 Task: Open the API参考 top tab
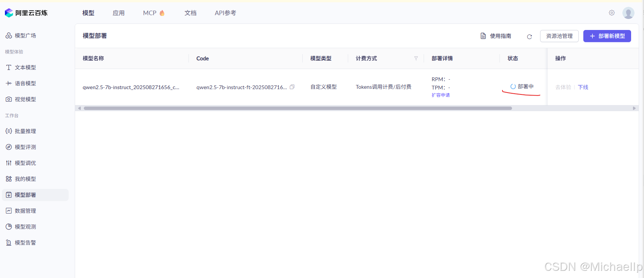(x=225, y=13)
